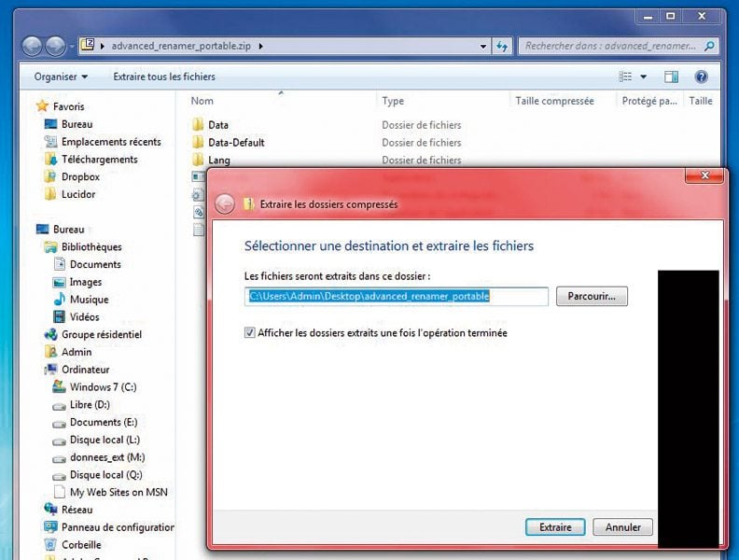Open address bar history dropdown
Screen dimensions: 739x560
point(482,45)
